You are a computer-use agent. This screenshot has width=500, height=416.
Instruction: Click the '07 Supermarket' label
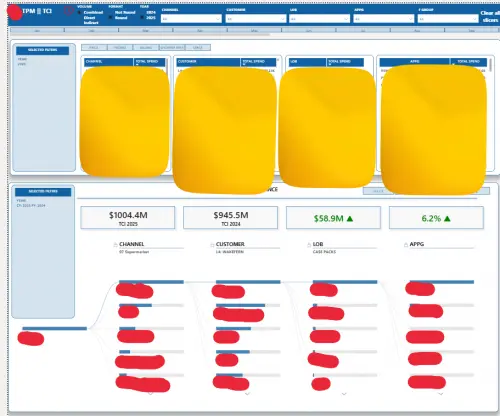pyautogui.click(x=134, y=252)
